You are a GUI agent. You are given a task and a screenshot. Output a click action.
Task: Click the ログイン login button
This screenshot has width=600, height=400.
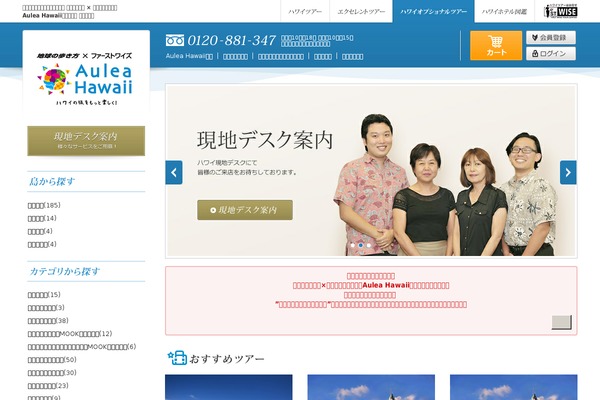[x=551, y=54]
